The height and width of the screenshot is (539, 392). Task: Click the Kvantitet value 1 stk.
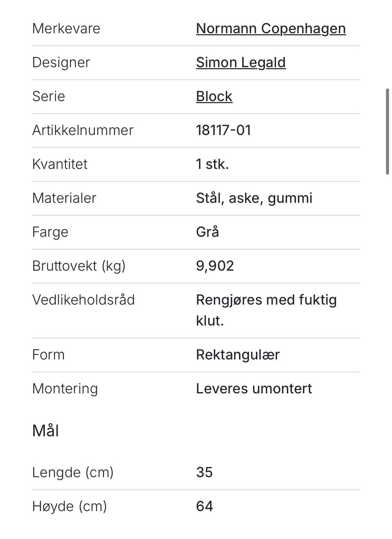point(212,164)
